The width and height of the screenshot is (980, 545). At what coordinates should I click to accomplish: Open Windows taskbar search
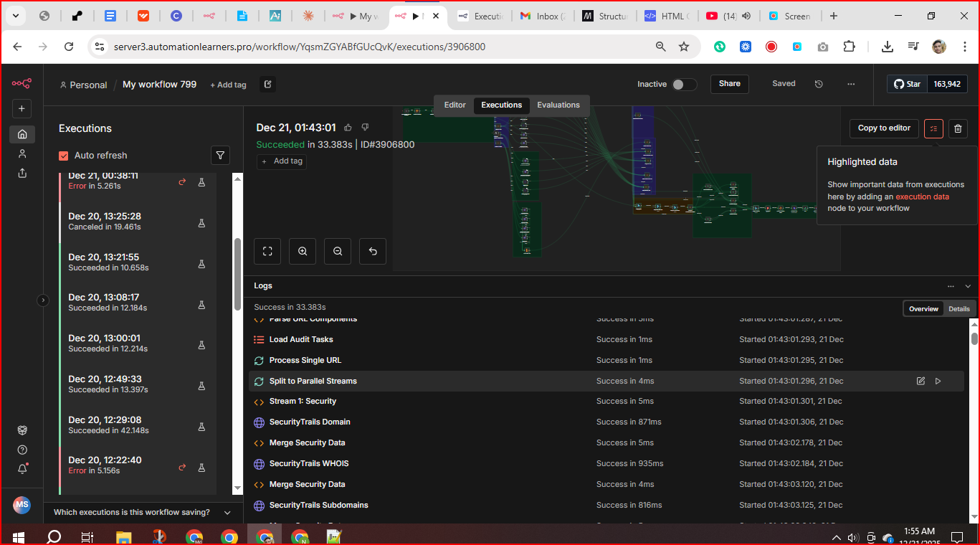[54, 536]
